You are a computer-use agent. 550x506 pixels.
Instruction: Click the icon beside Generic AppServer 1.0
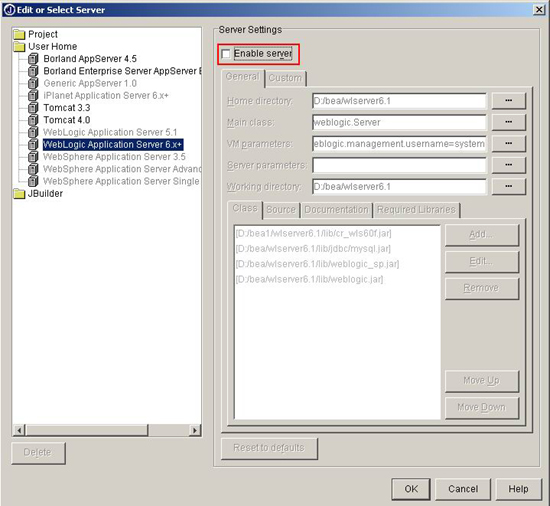[33, 83]
